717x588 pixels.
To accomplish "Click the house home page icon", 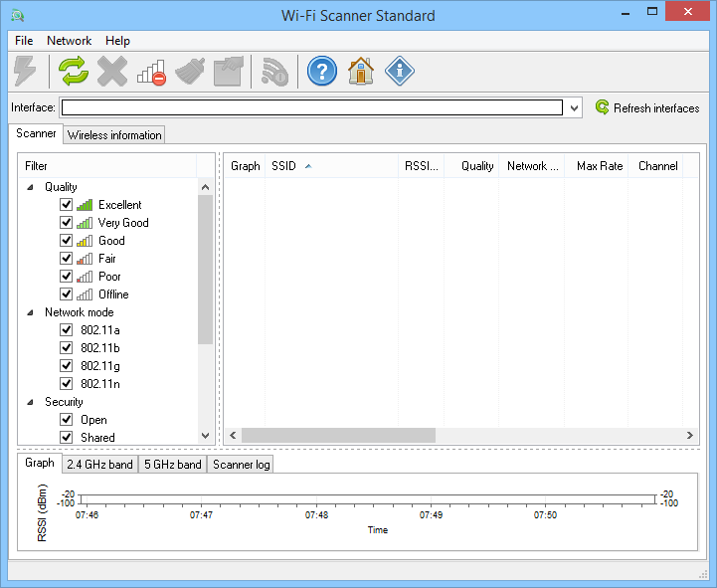I will coord(361,71).
